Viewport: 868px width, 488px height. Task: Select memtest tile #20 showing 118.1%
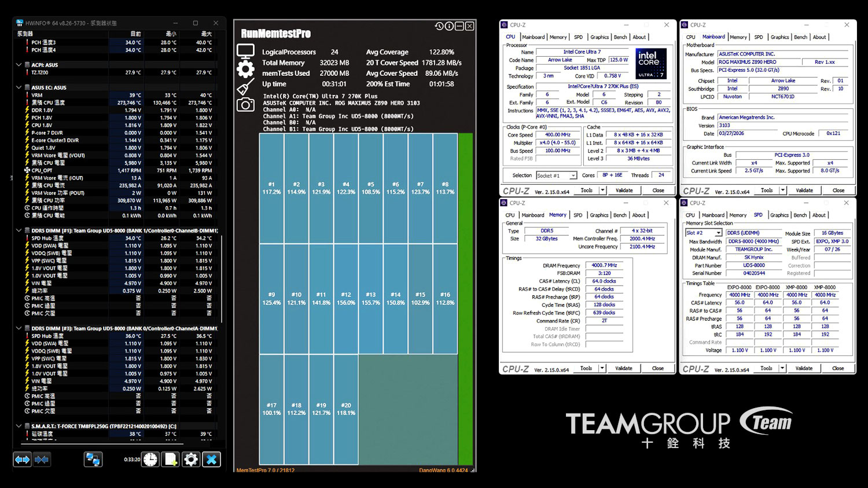coord(346,409)
